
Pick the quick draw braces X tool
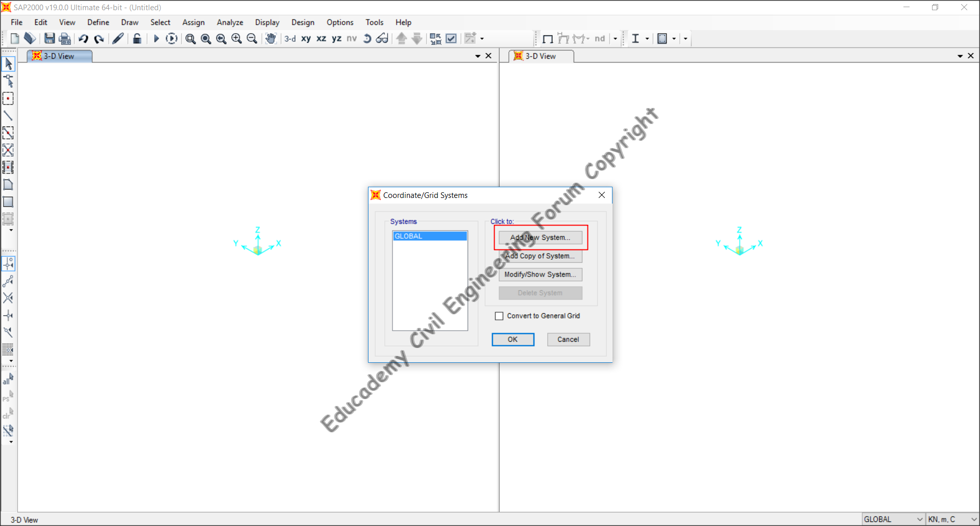click(x=8, y=150)
